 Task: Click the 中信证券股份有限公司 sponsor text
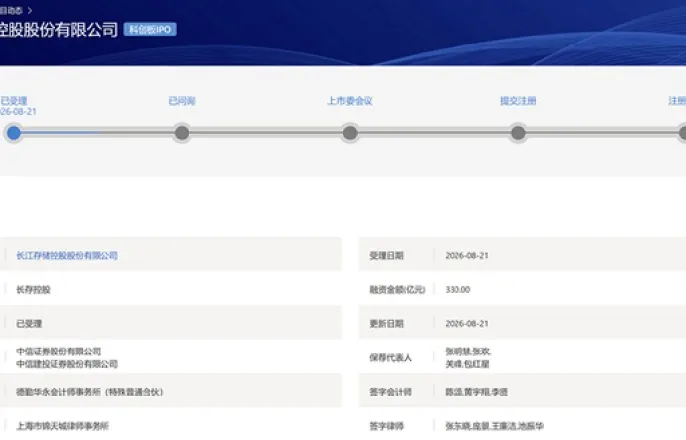[x=59, y=351]
